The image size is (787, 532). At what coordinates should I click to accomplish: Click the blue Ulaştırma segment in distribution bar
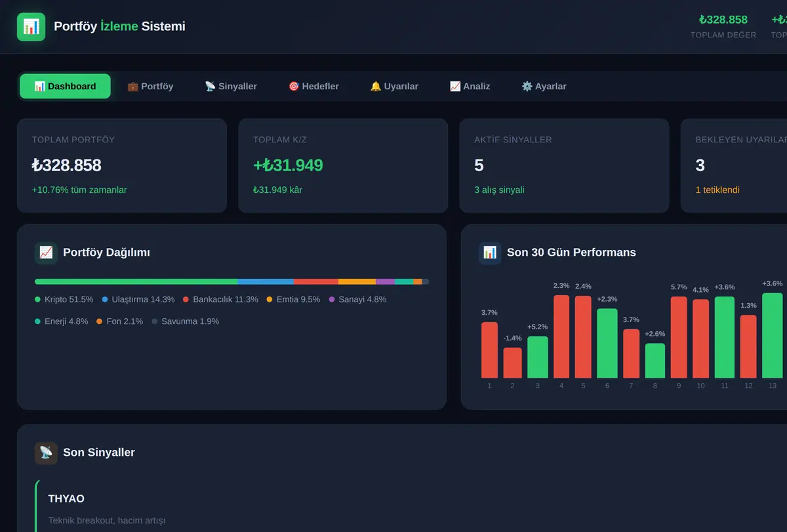pyautogui.click(x=266, y=281)
